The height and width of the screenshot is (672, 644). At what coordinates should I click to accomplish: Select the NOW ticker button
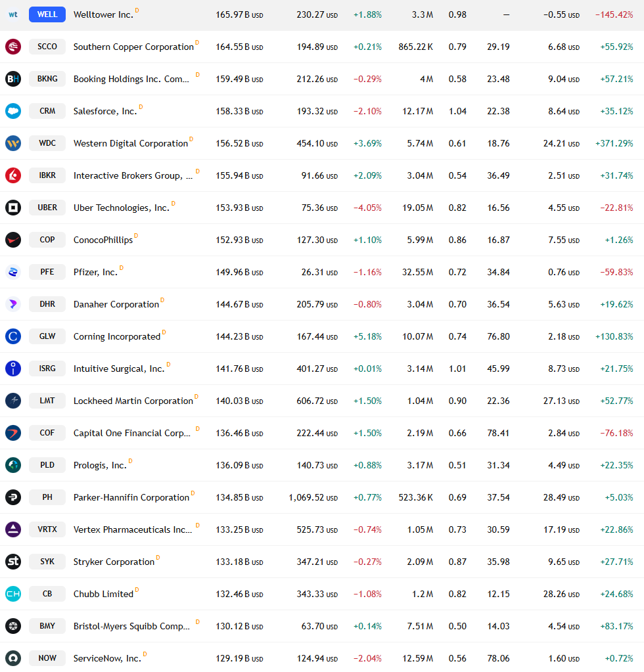tap(47, 658)
